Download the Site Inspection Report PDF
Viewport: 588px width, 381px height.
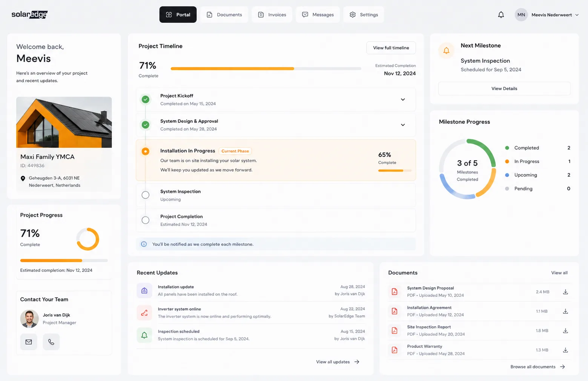click(565, 331)
